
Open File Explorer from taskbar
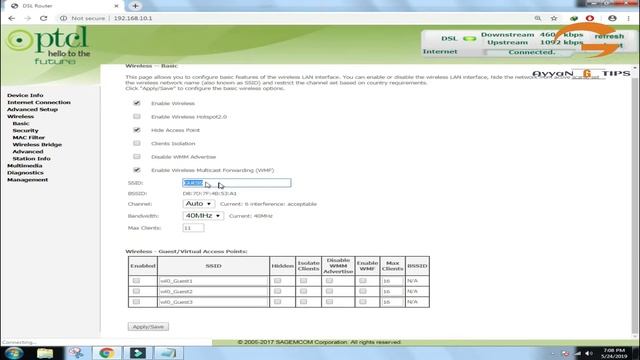pos(45,353)
